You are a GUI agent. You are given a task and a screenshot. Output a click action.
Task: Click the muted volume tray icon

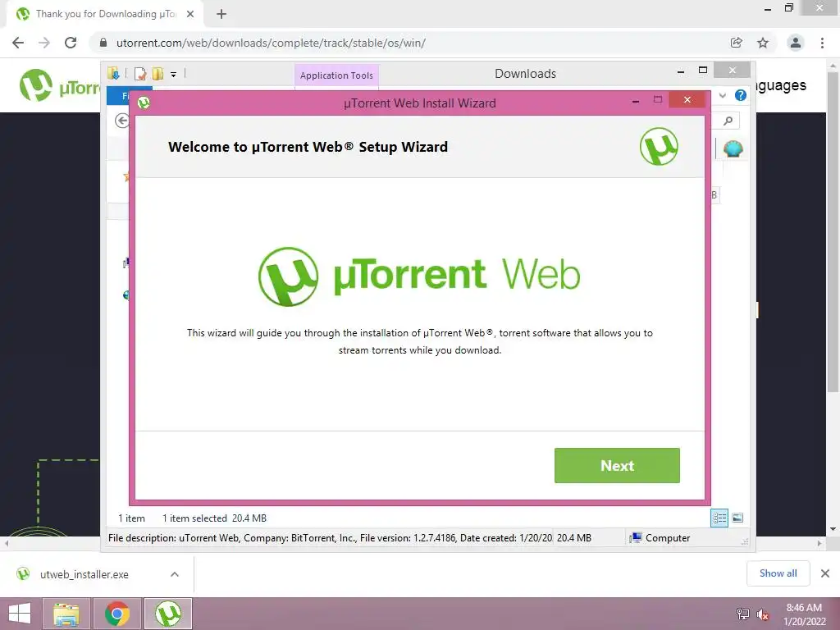[762, 614]
